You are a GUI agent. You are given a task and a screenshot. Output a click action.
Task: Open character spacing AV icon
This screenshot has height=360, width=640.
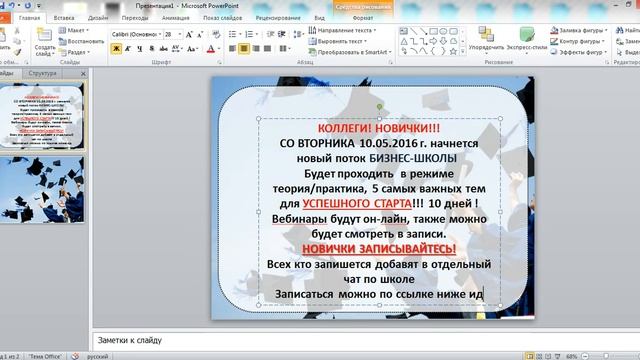click(x=177, y=49)
